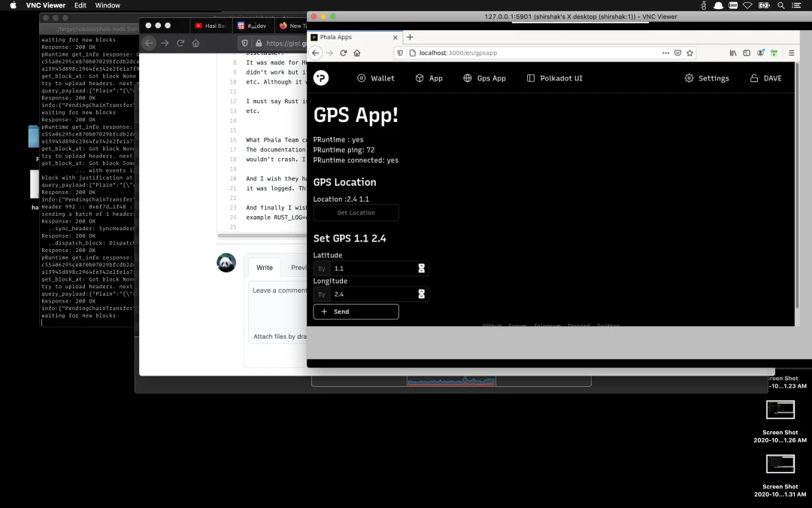Click the Phala logo icon
The height and width of the screenshot is (508, 812).
[x=321, y=78]
